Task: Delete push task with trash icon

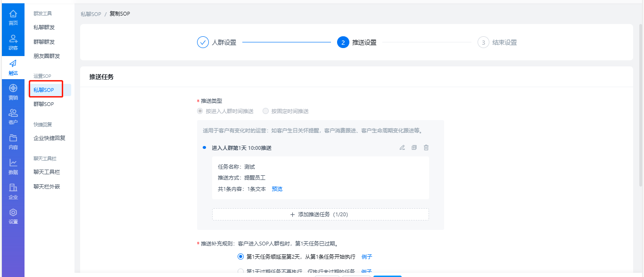Action: click(x=426, y=147)
